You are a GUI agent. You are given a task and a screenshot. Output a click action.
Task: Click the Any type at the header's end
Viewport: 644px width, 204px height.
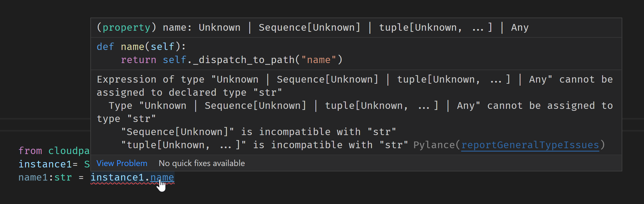click(x=519, y=27)
